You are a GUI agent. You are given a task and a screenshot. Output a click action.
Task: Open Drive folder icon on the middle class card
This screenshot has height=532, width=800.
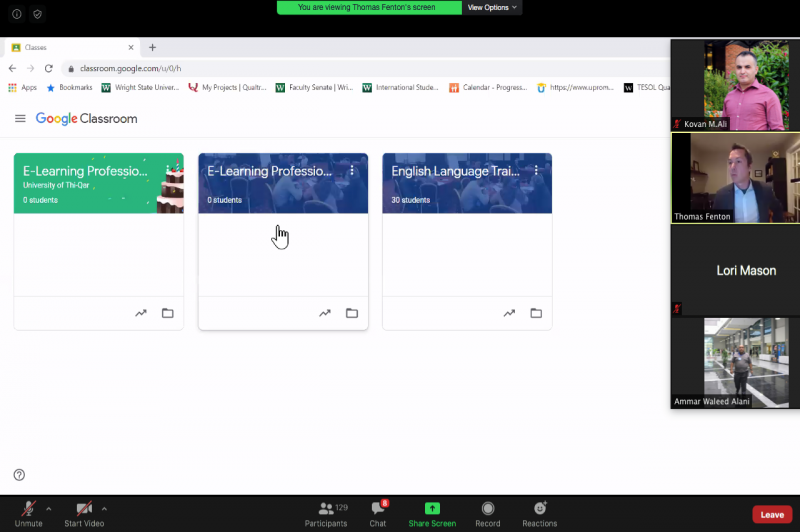[352, 313]
